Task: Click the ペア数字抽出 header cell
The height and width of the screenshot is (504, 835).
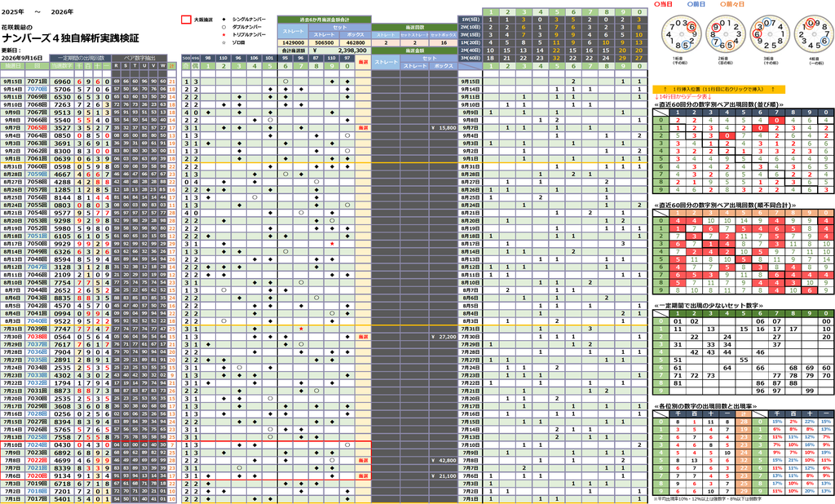Action: pyautogui.click(x=139, y=58)
